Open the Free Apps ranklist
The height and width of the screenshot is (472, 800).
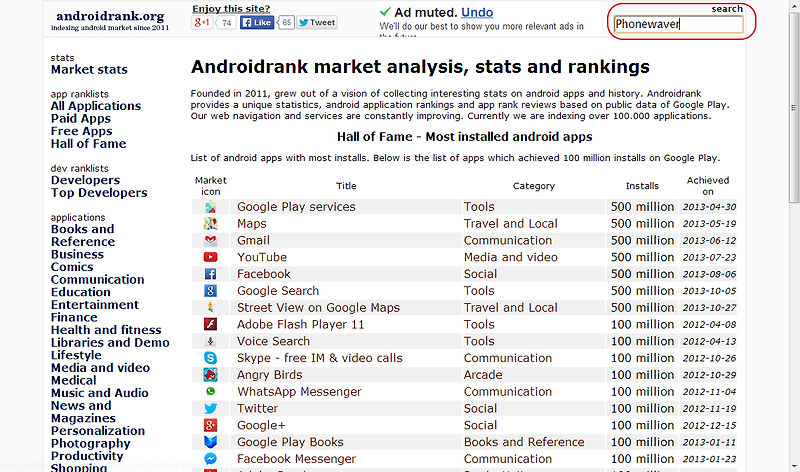[81, 131]
